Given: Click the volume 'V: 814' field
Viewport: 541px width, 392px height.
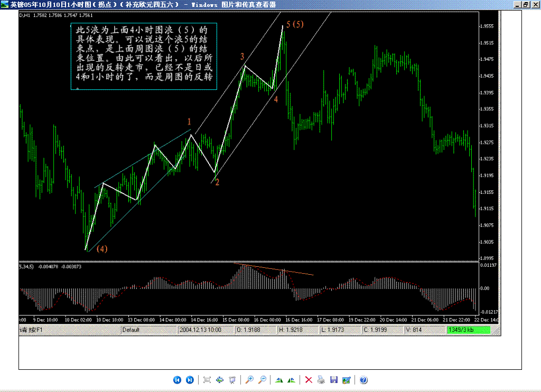Looking at the screenshot, I should [x=425, y=330].
